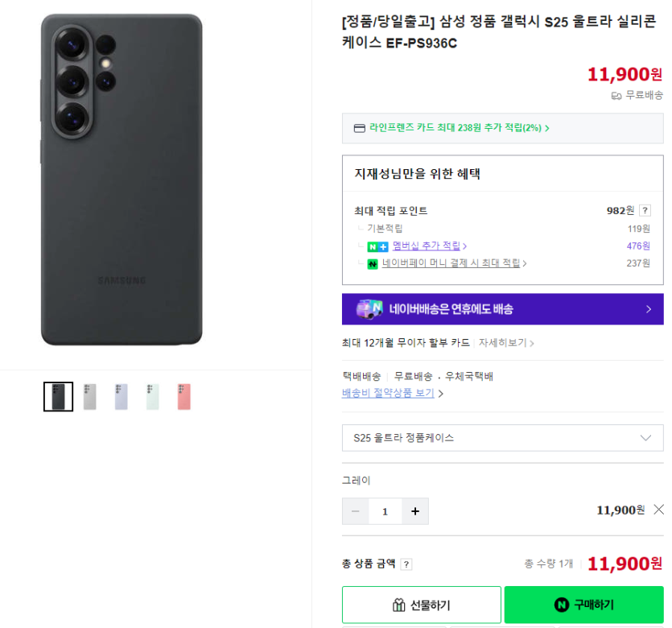Select the pink case color thumbnail
672x628 pixels.
(x=183, y=397)
